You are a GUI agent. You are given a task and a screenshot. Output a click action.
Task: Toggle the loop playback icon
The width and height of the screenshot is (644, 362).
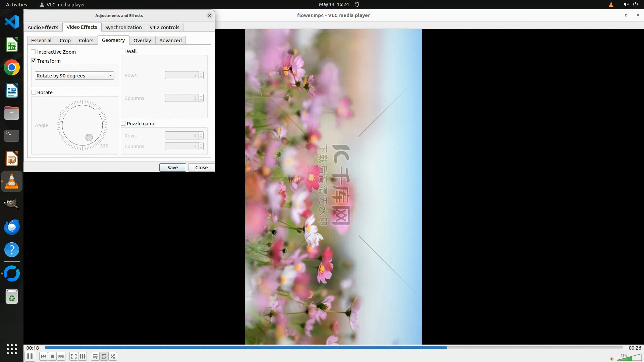click(104, 356)
